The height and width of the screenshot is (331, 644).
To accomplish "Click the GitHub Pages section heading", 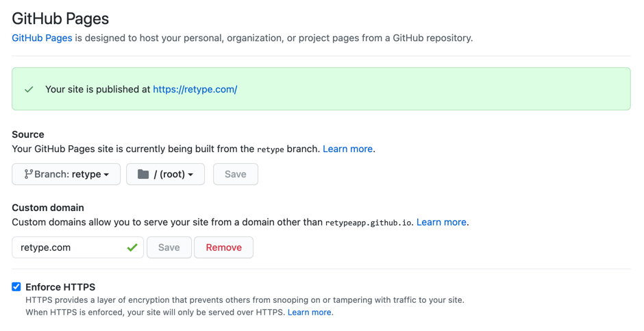I will (60, 19).
